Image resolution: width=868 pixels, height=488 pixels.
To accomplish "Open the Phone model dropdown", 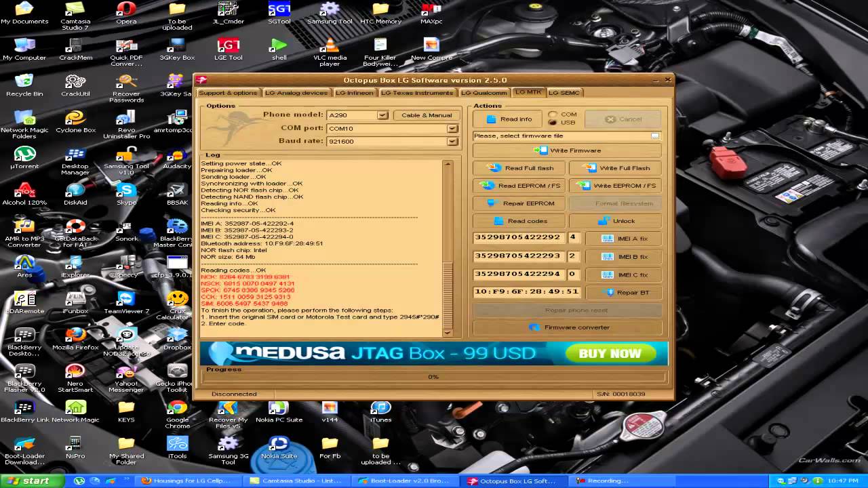I will click(x=382, y=115).
